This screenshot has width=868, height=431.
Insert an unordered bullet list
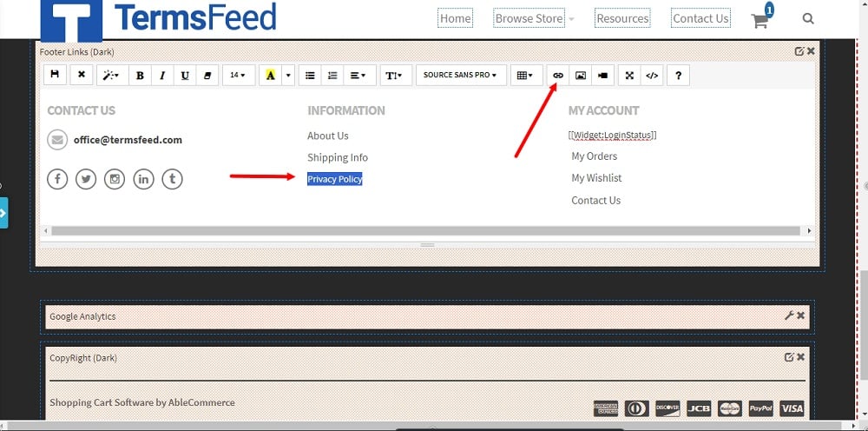tap(310, 76)
